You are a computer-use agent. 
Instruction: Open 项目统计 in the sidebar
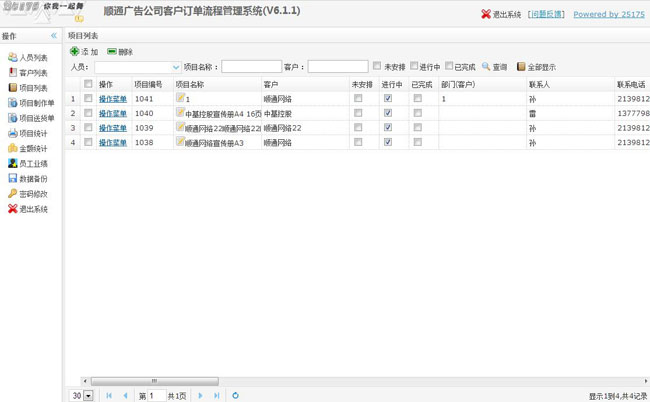point(28,133)
